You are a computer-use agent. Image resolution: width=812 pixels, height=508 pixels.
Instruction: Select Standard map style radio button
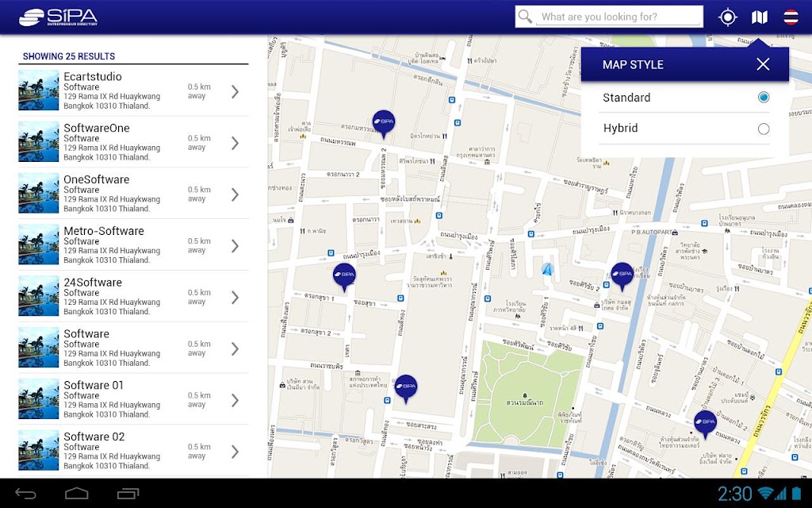764,97
